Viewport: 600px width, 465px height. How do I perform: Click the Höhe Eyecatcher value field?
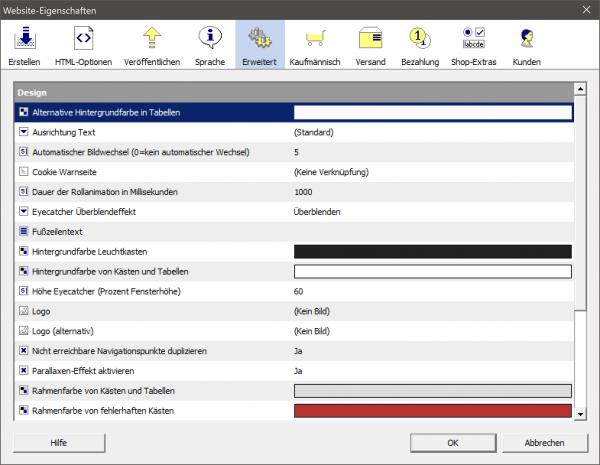click(x=430, y=291)
